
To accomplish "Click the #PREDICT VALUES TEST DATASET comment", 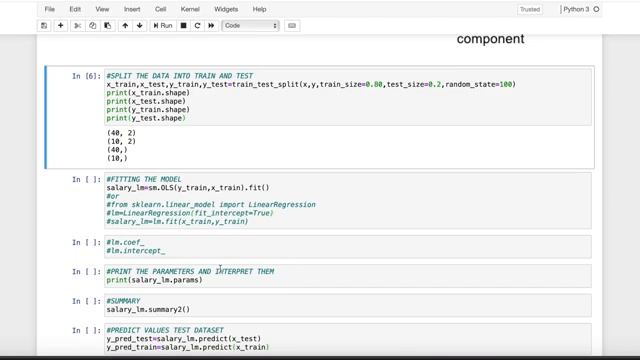I will tap(165, 330).
